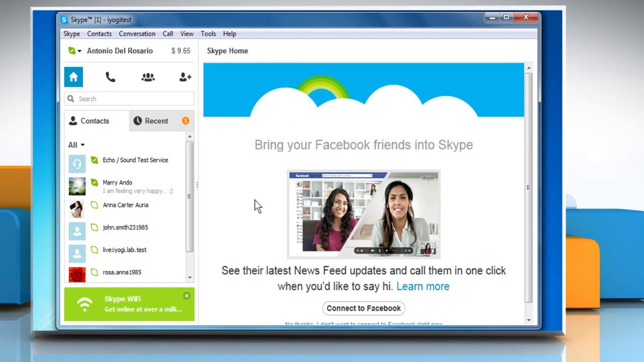This screenshot has height=362, width=644.
Task: Select the Echo / Sound Test Service contact
Action: tap(135, 160)
